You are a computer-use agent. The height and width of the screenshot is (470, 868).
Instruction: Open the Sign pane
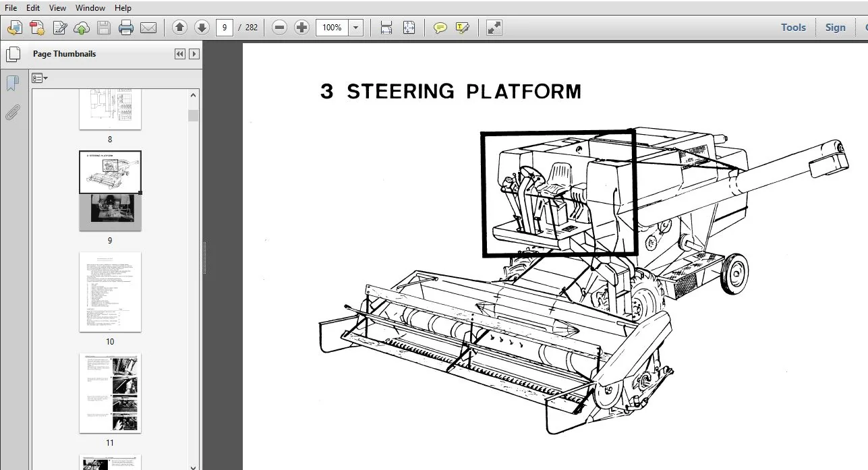click(835, 28)
